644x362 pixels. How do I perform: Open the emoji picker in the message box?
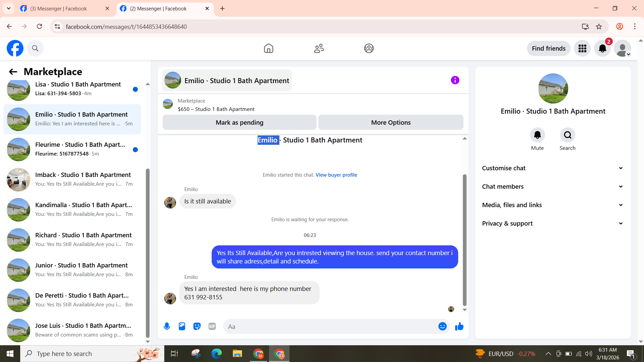pos(442,326)
